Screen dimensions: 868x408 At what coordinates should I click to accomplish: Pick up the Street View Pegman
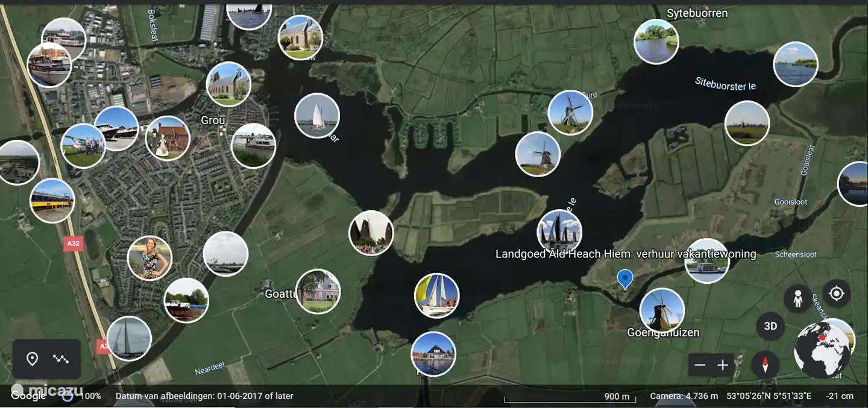(797, 298)
